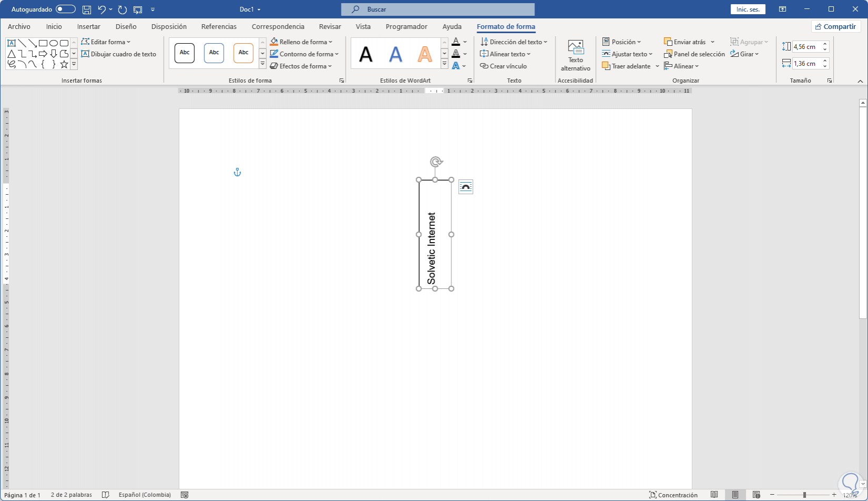
Task: Pick the oval shape in shapes gallery
Action: point(53,43)
